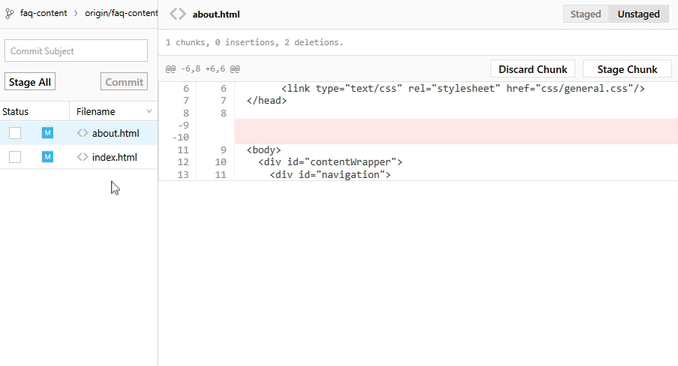Screen dimensions: 678x366
Task: Expand the Filename column sort arrow
Action: 149,111
